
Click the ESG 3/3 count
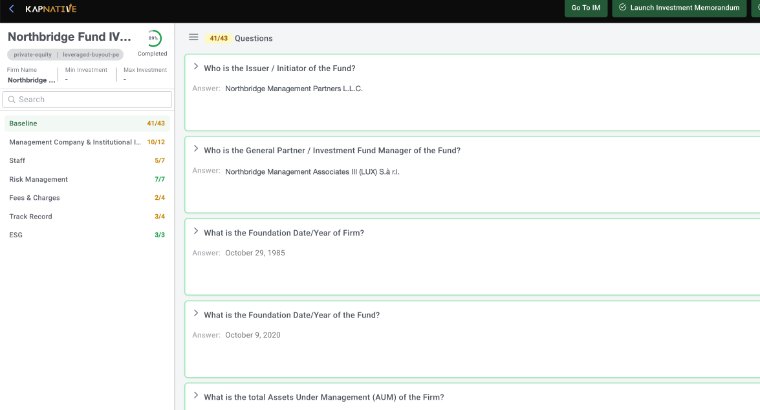tap(160, 235)
